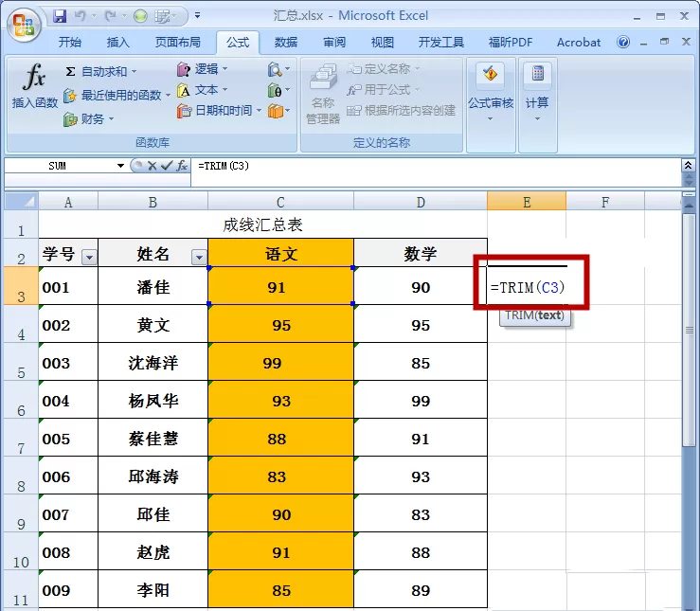Switch to 数据 tab
This screenshot has width=700, height=611.
pyautogui.click(x=286, y=43)
